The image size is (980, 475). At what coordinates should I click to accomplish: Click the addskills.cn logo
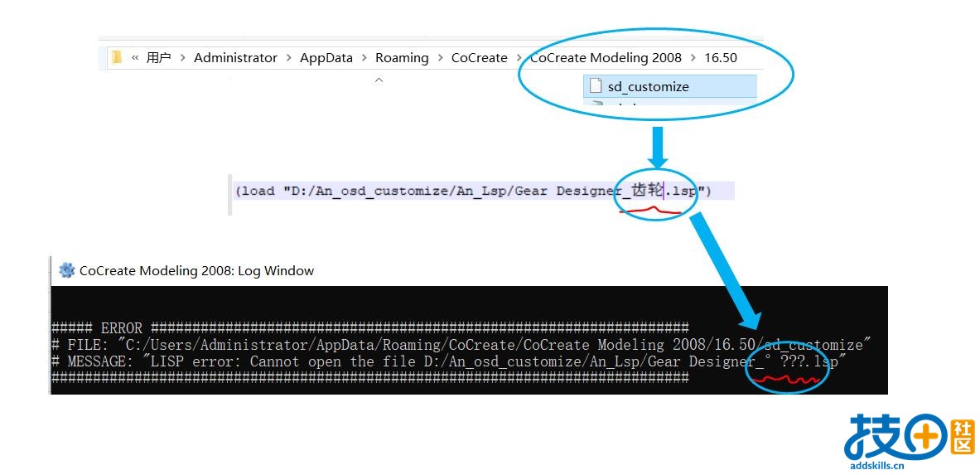(x=910, y=443)
